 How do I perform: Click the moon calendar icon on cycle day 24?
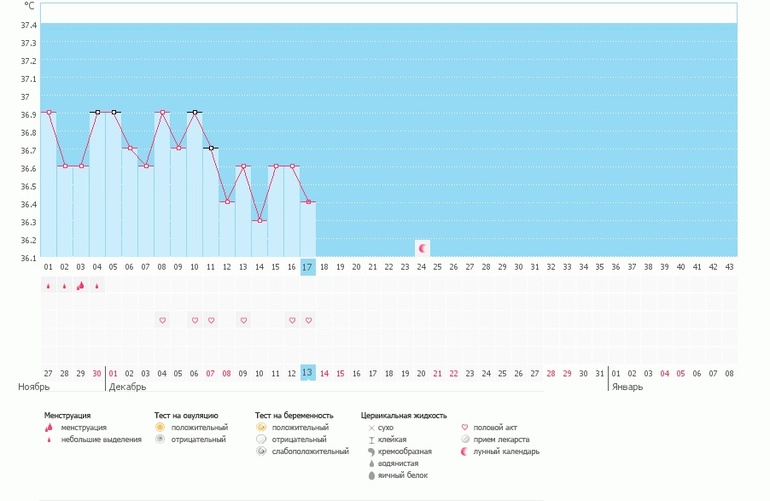click(x=423, y=247)
